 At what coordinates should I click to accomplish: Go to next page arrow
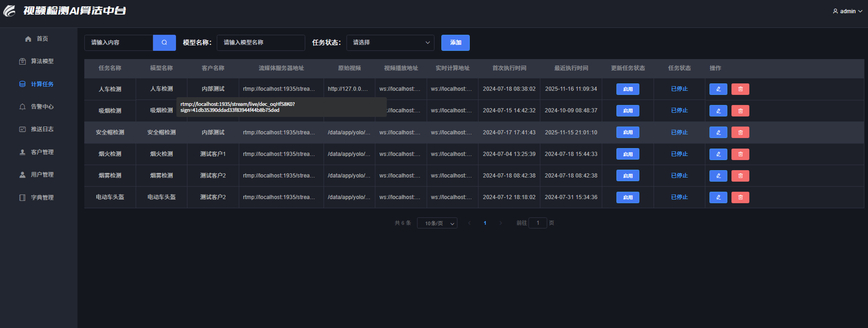pos(500,223)
